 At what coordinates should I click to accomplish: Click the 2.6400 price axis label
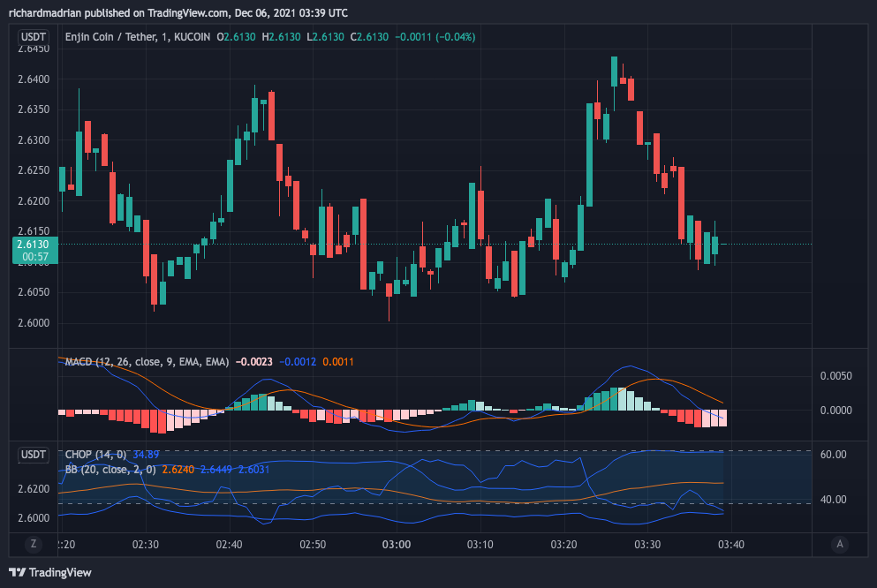point(34,79)
